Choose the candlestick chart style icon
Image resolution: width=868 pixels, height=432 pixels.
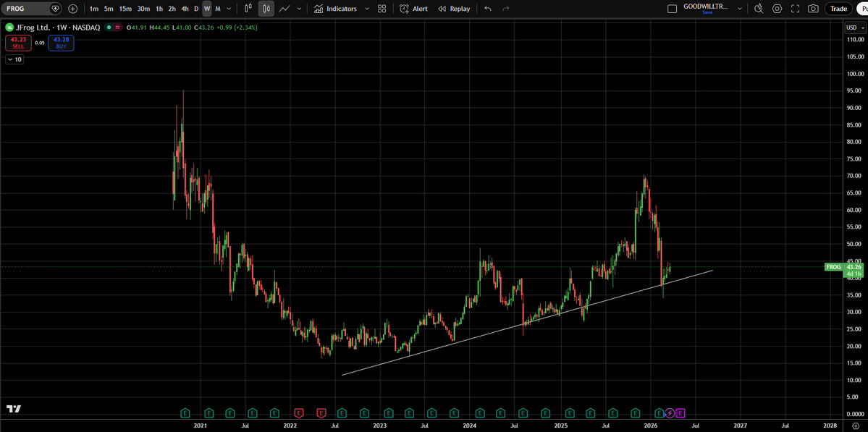coord(266,9)
